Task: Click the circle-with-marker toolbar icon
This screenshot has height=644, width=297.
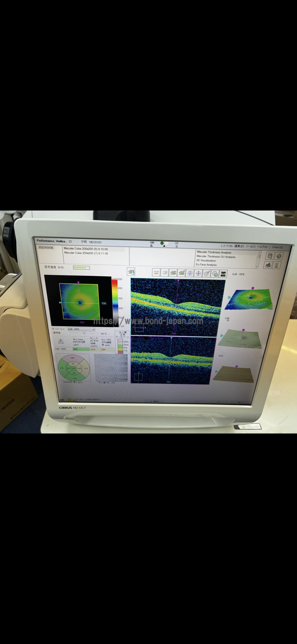Action: (207, 273)
